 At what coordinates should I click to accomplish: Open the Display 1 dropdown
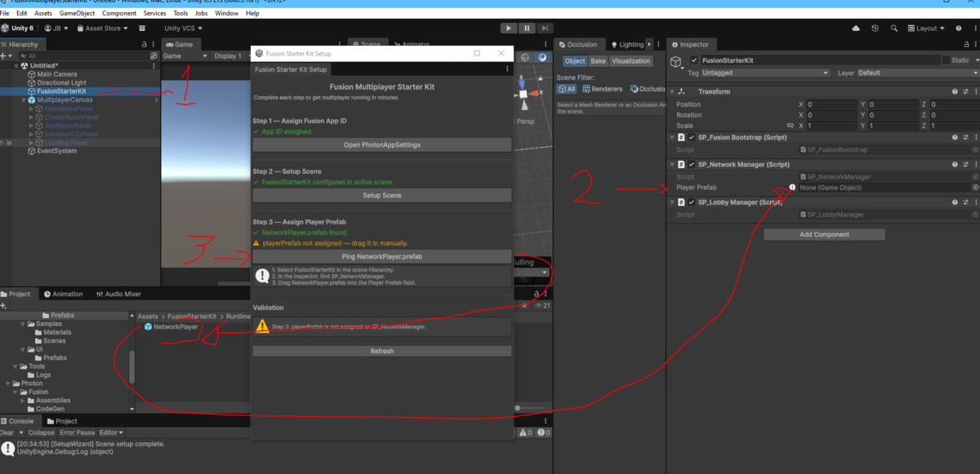(x=232, y=56)
